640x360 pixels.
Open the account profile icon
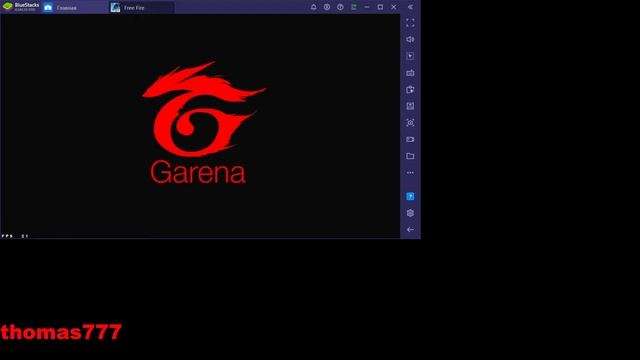pyautogui.click(x=327, y=7)
